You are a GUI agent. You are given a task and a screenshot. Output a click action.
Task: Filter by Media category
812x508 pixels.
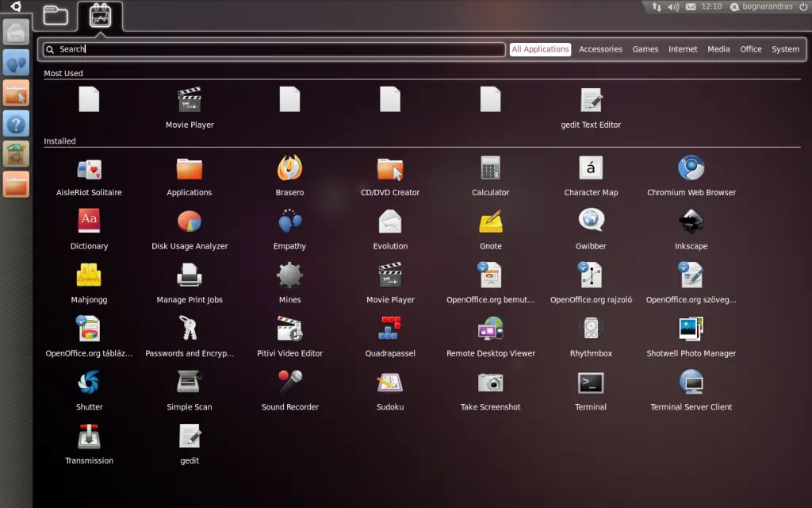(x=718, y=49)
